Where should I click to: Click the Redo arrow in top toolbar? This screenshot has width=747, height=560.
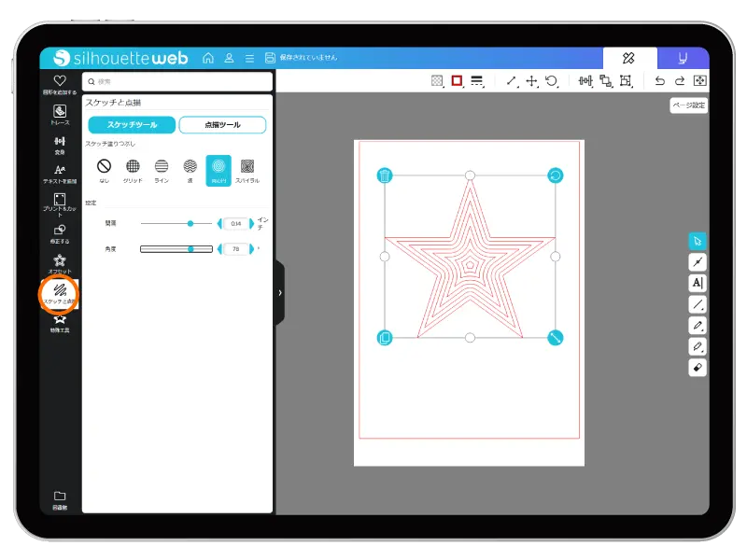[680, 81]
